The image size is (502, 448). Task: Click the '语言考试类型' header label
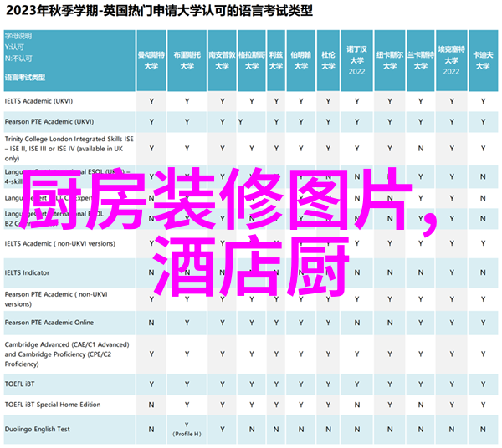(25, 78)
